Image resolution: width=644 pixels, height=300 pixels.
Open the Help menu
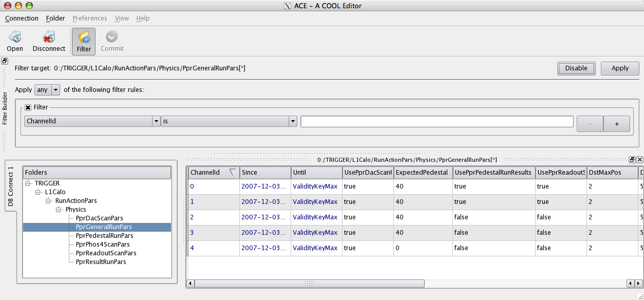(x=143, y=18)
